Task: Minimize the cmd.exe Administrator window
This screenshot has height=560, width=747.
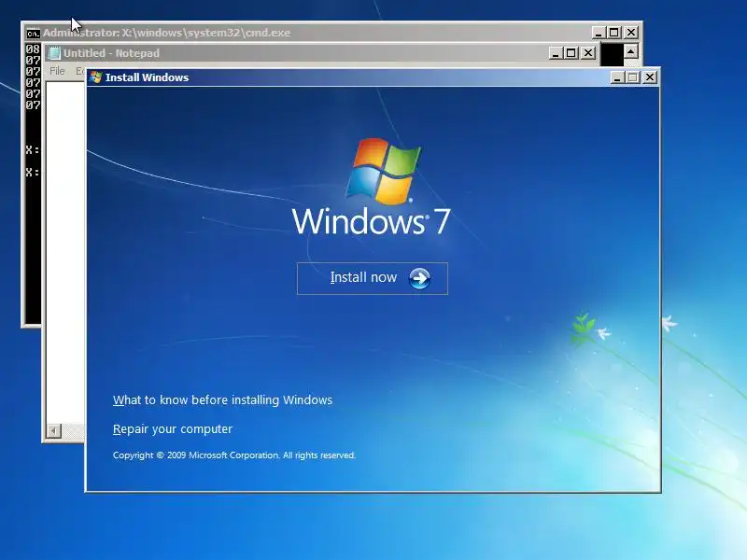Action: (599, 33)
